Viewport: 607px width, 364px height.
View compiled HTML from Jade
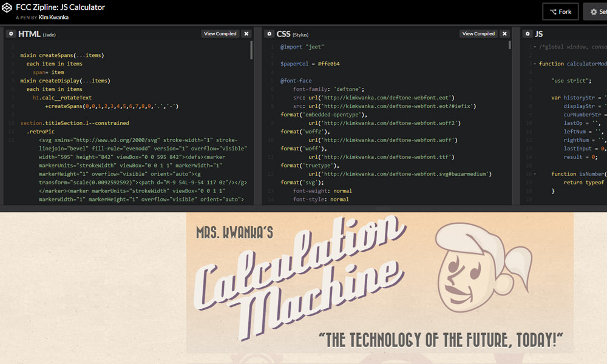tap(220, 33)
